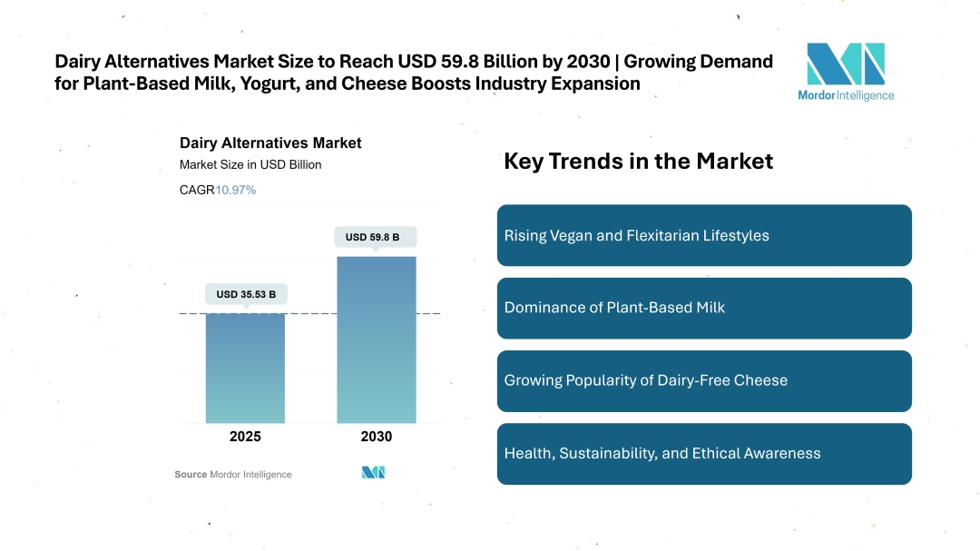Click the main headline about USD 59.8 Billion
The width and height of the screenshot is (980, 551).
coord(414,73)
